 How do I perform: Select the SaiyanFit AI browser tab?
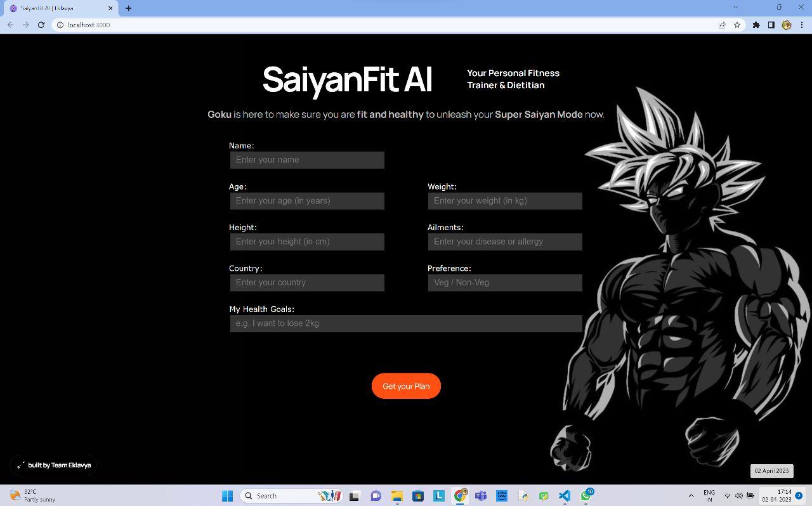[x=60, y=8]
